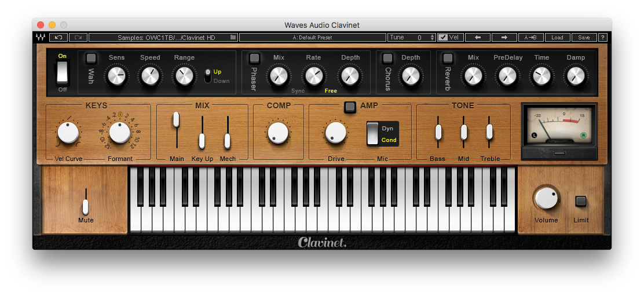This screenshot has height=296, width=644.
Task: Click the Tune value field
Action: click(x=412, y=37)
